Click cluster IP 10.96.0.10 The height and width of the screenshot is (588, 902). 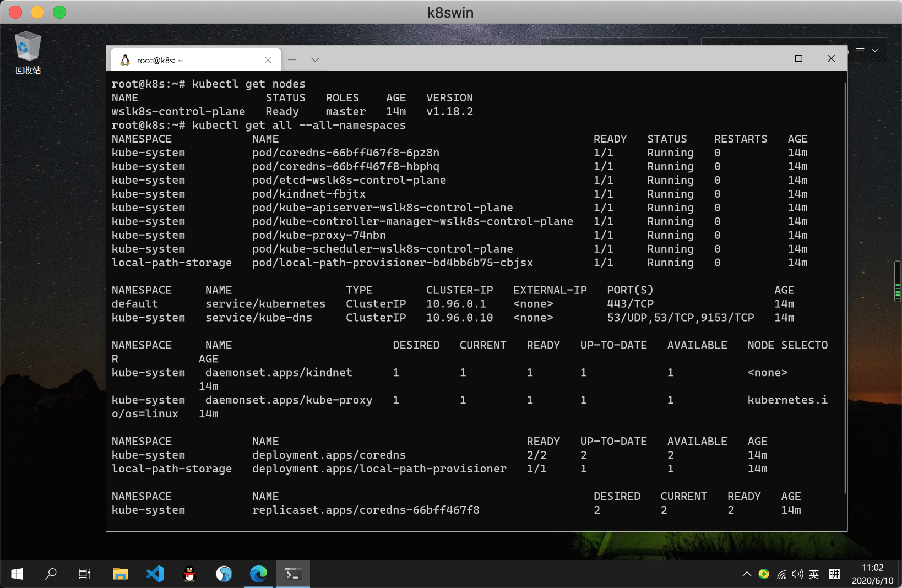(459, 318)
